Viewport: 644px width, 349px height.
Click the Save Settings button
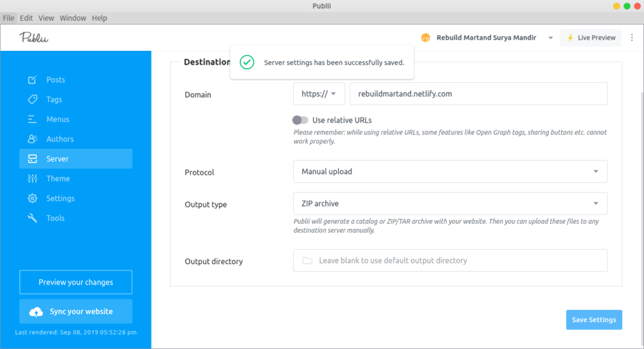tap(594, 320)
